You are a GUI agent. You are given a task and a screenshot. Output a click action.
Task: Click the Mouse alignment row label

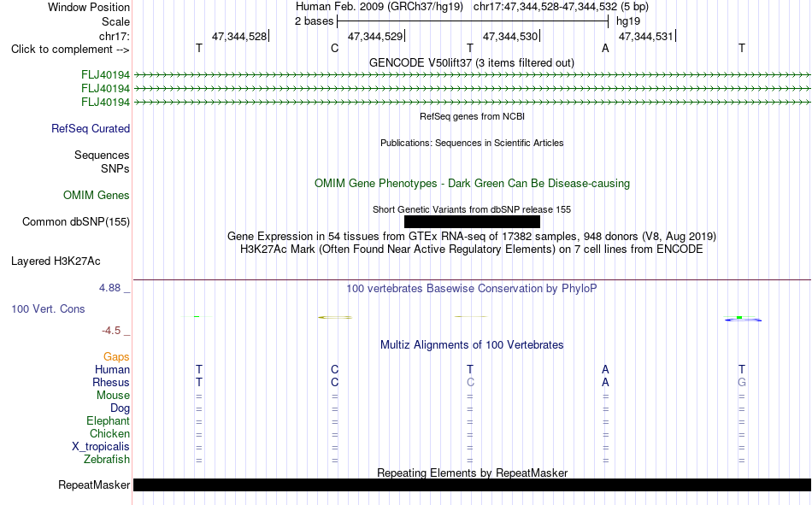[x=113, y=395]
